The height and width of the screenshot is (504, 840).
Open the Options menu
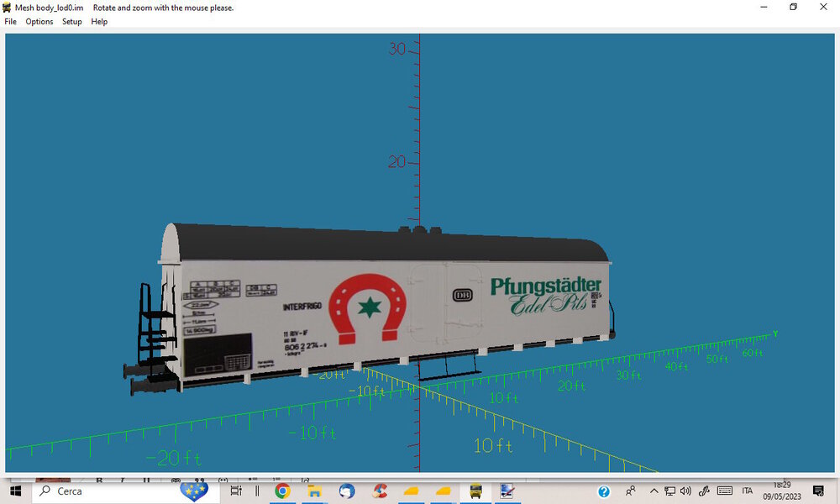[x=39, y=22]
